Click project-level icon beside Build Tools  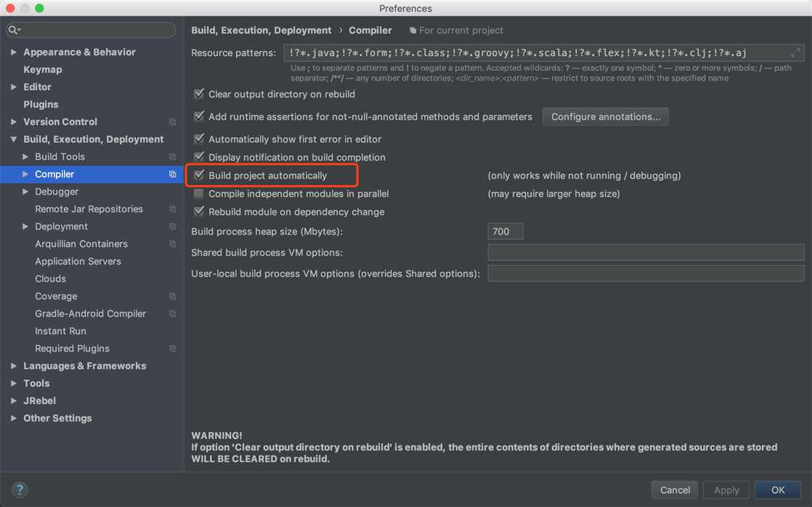(172, 156)
